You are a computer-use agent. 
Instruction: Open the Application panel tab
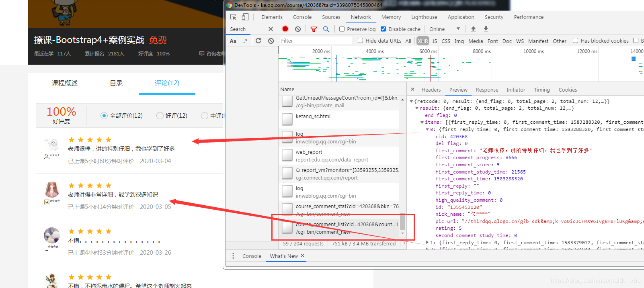click(x=461, y=17)
